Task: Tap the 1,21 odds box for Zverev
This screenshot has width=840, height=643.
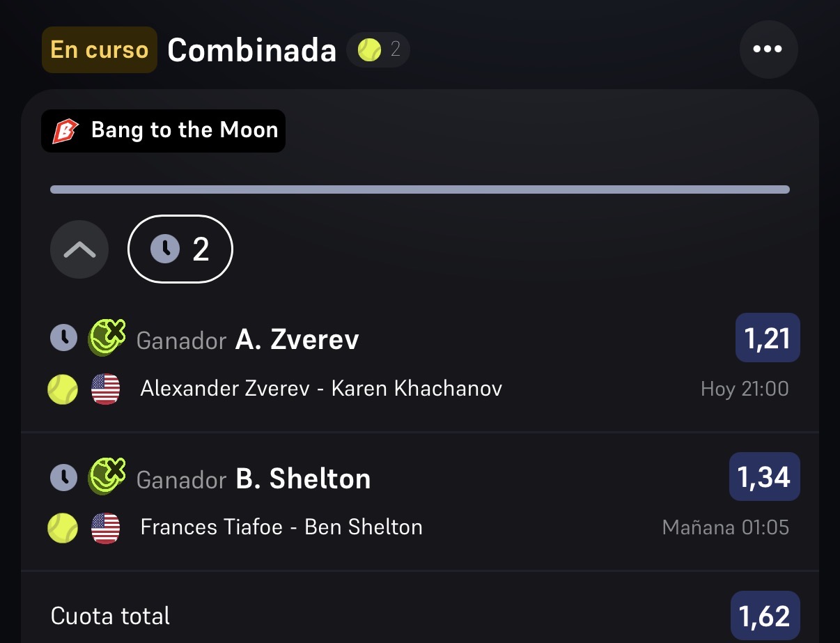Action: click(x=768, y=338)
